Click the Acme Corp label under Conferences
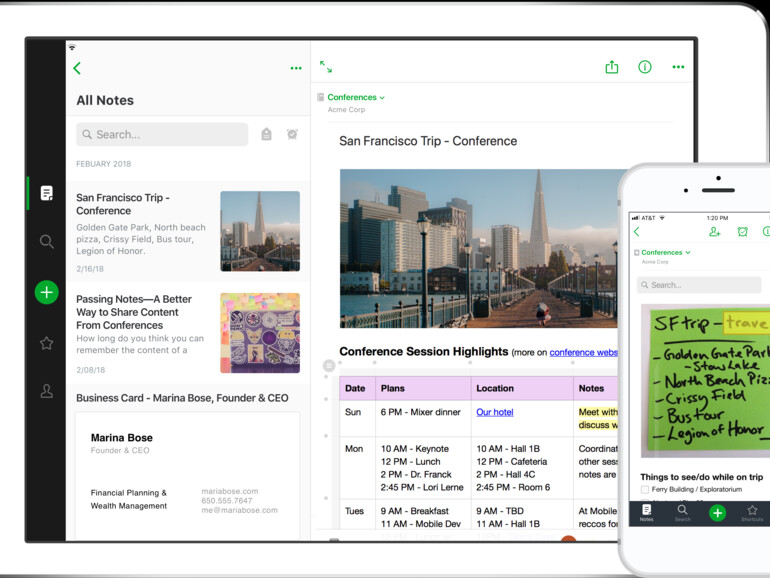The height and width of the screenshot is (578, 770). point(346,110)
